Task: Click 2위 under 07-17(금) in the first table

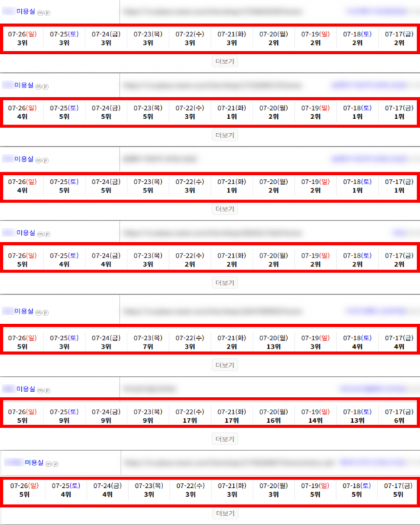Action: click(399, 43)
